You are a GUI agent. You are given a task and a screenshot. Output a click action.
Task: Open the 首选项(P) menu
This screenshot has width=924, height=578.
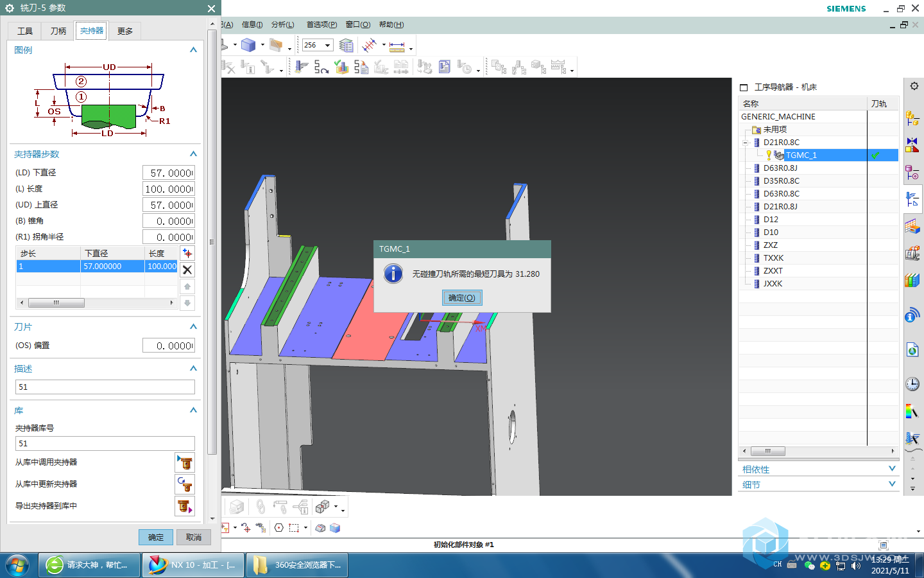(321, 24)
